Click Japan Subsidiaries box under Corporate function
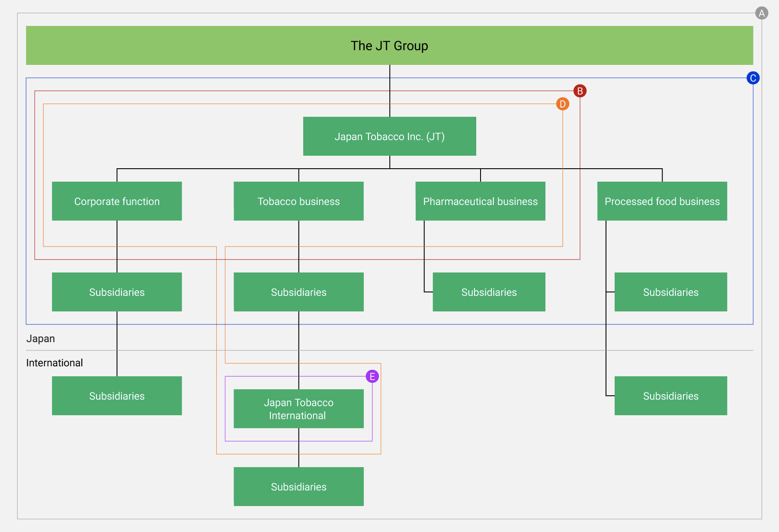Image resolution: width=779 pixels, height=532 pixels. pyautogui.click(x=117, y=292)
